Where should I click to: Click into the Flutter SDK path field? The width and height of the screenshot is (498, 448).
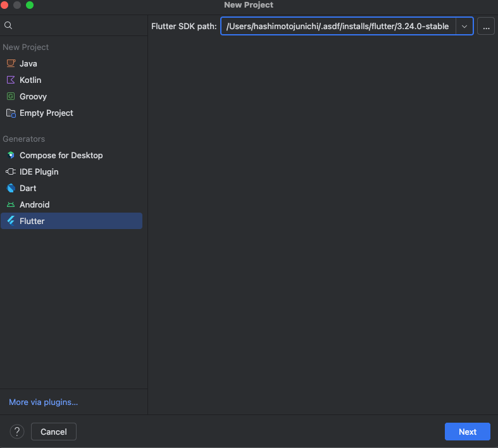click(339, 27)
